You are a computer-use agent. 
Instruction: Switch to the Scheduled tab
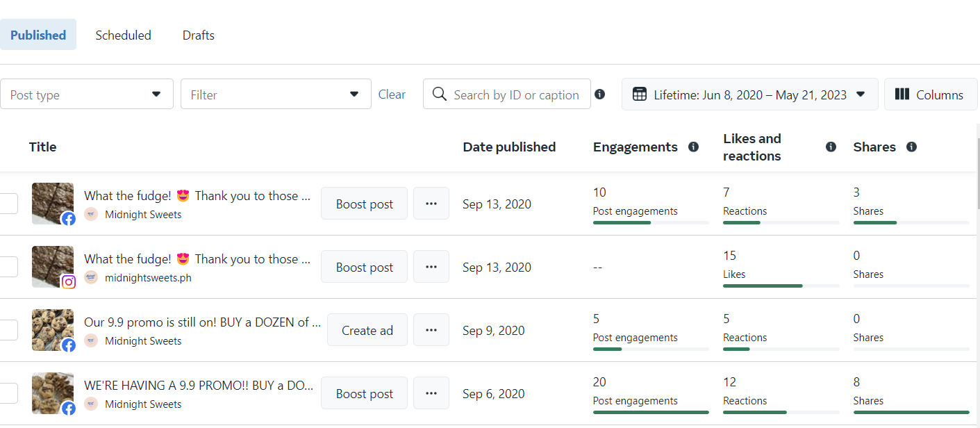[x=123, y=35]
